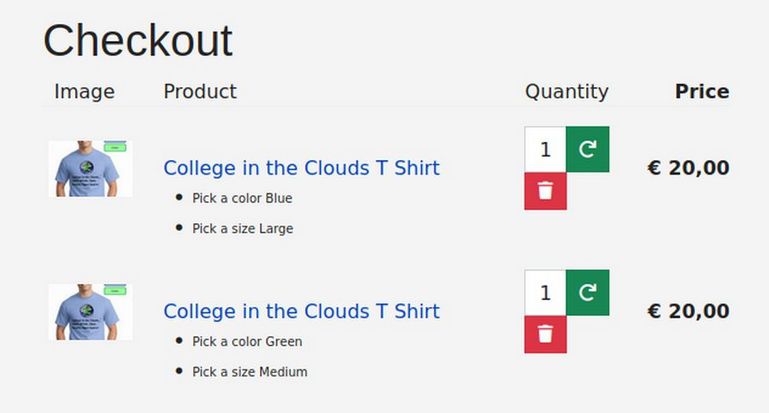Viewport: 769px width, 413px height.
Task: Open the Blue shirt product thumbnail
Action: [90, 168]
